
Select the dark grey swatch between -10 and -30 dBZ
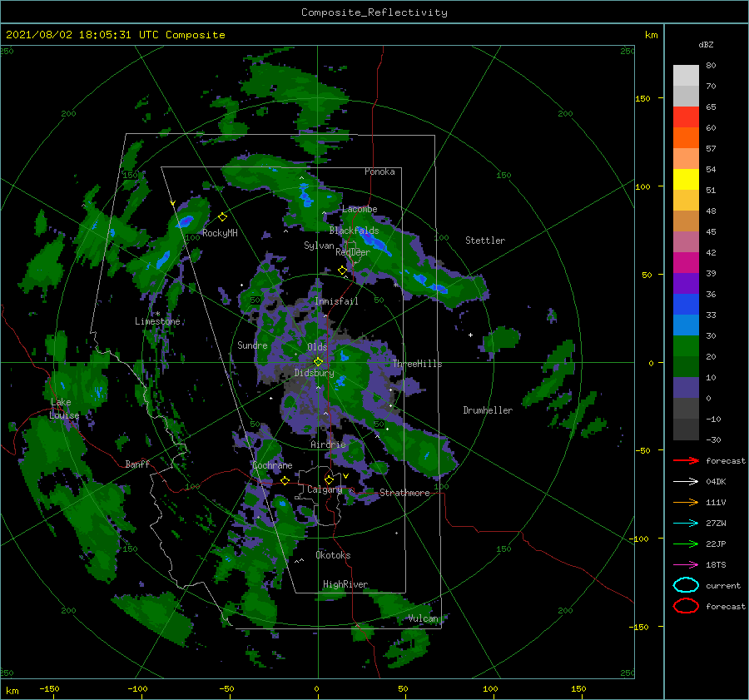coord(686,429)
